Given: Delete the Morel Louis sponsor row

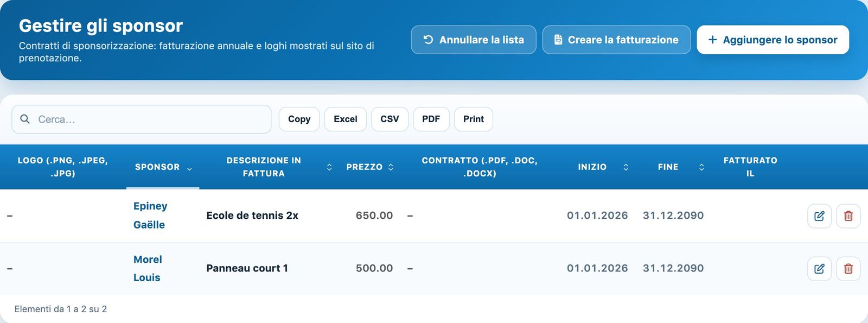Looking at the screenshot, I should tap(848, 269).
